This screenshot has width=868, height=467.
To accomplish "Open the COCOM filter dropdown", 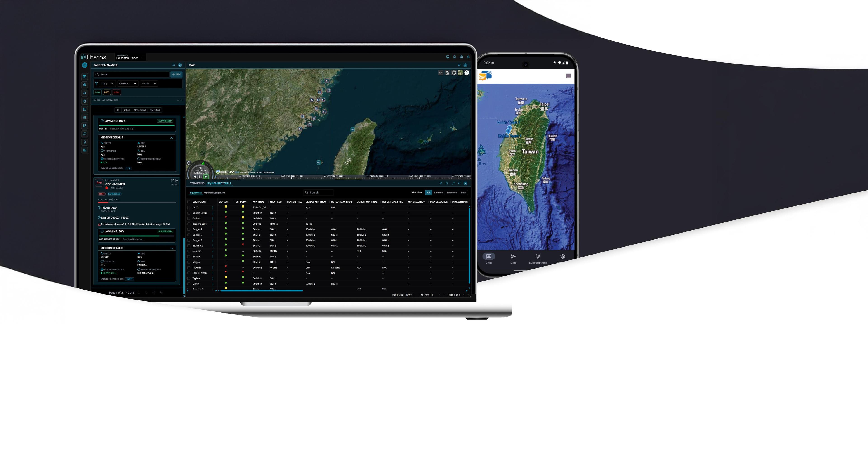I will (x=149, y=84).
